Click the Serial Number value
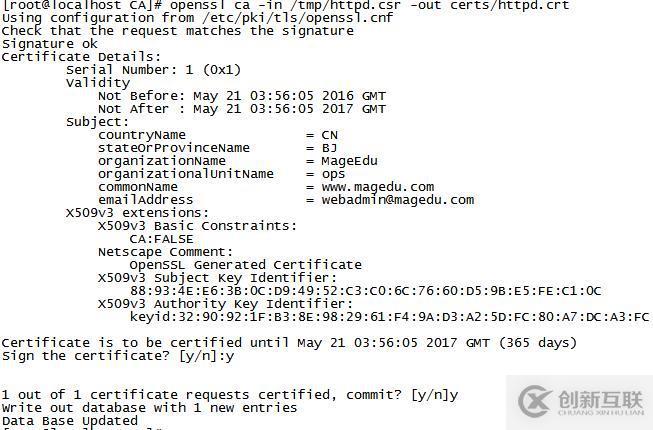The width and height of the screenshot is (653, 430). [213, 70]
